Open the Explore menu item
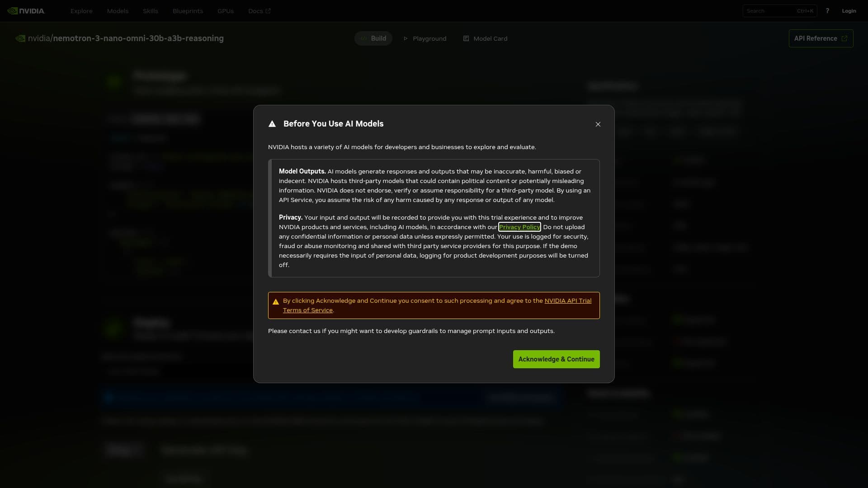 (x=81, y=11)
